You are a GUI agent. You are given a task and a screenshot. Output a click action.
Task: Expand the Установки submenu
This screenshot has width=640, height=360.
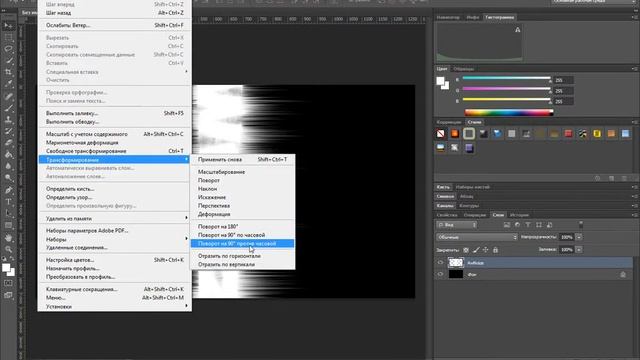pos(115,306)
